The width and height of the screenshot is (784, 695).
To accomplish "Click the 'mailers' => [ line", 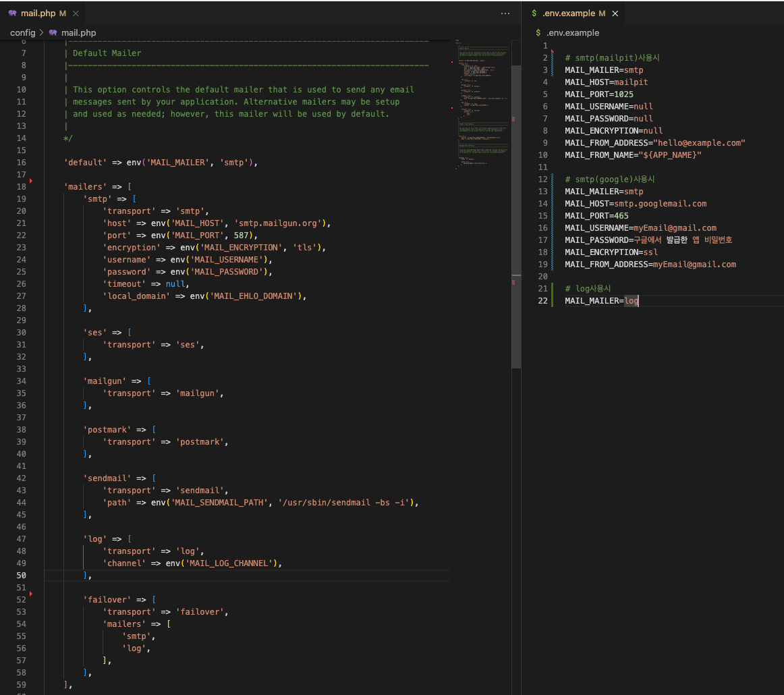I will point(98,186).
